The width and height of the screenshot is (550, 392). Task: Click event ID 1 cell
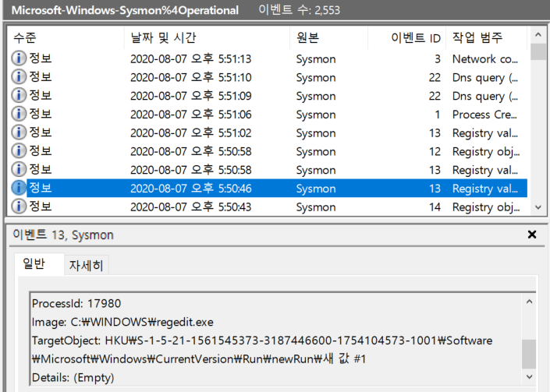point(438,115)
